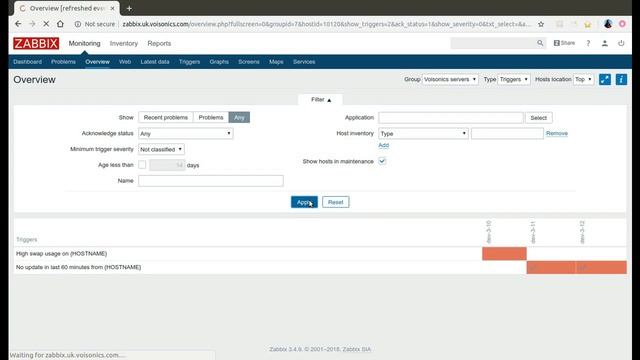Open Minimum trigger severity dropdown
Viewport: 640px width, 360px height.
pos(161,149)
